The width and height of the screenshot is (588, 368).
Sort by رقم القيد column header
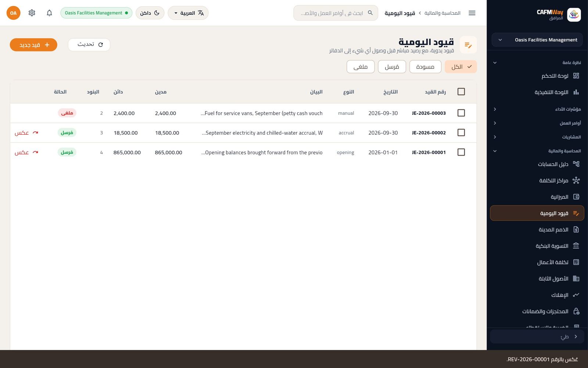click(435, 92)
